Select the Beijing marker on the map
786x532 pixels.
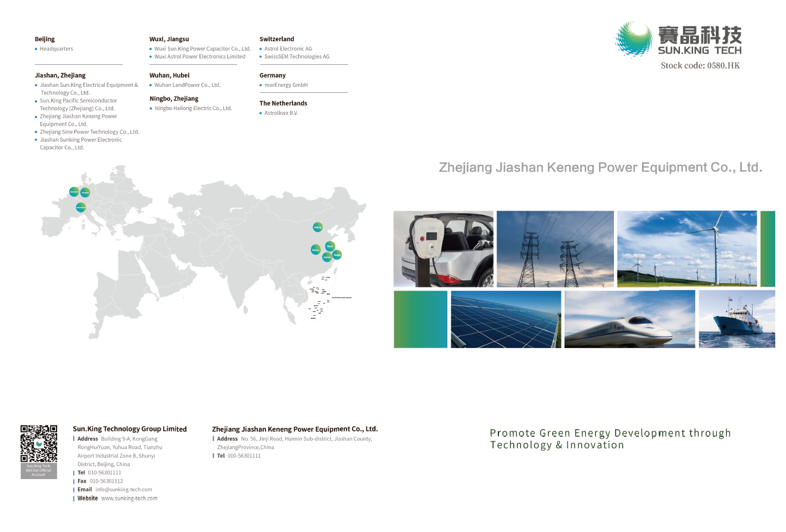pos(318,227)
